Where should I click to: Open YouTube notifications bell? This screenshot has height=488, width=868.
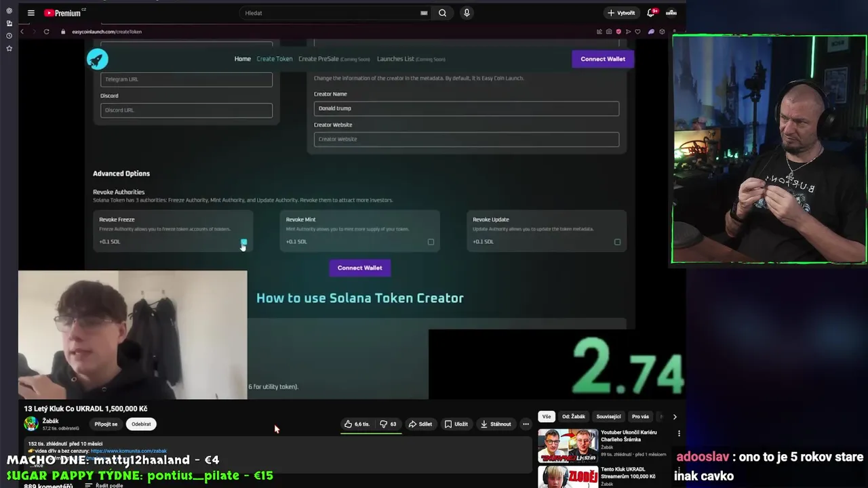(x=651, y=13)
